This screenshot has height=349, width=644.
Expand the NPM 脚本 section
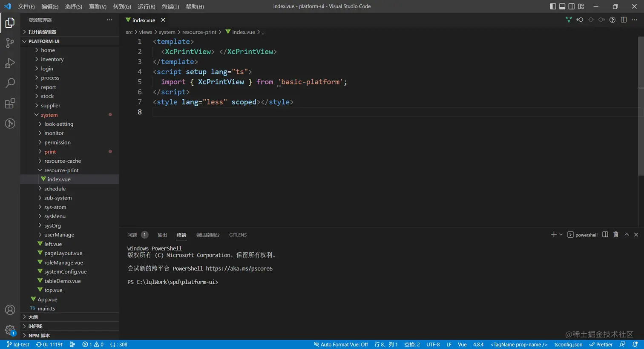[70, 335]
